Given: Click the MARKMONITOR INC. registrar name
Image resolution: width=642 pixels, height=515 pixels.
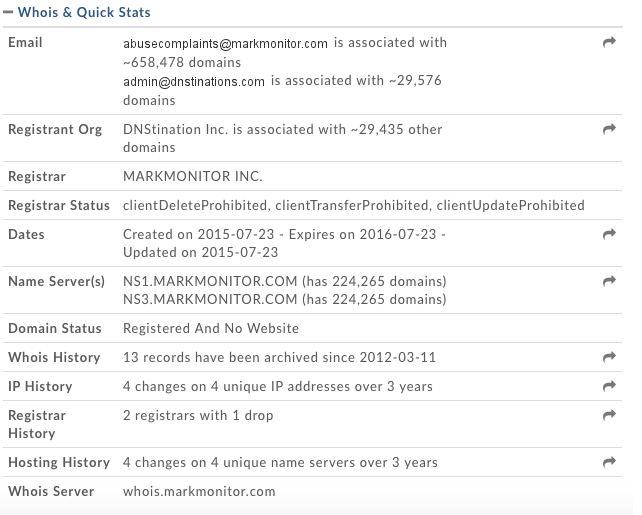Looking at the screenshot, I should click(192, 177).
